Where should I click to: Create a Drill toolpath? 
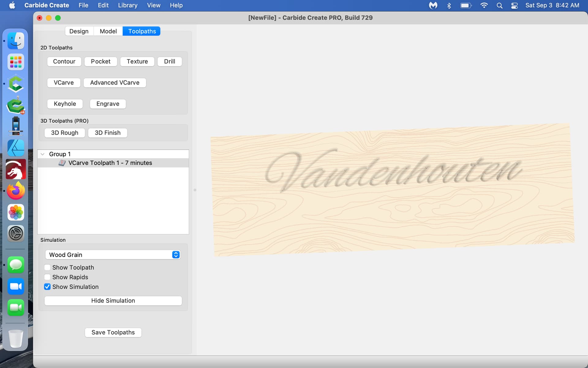coord(170,61)
